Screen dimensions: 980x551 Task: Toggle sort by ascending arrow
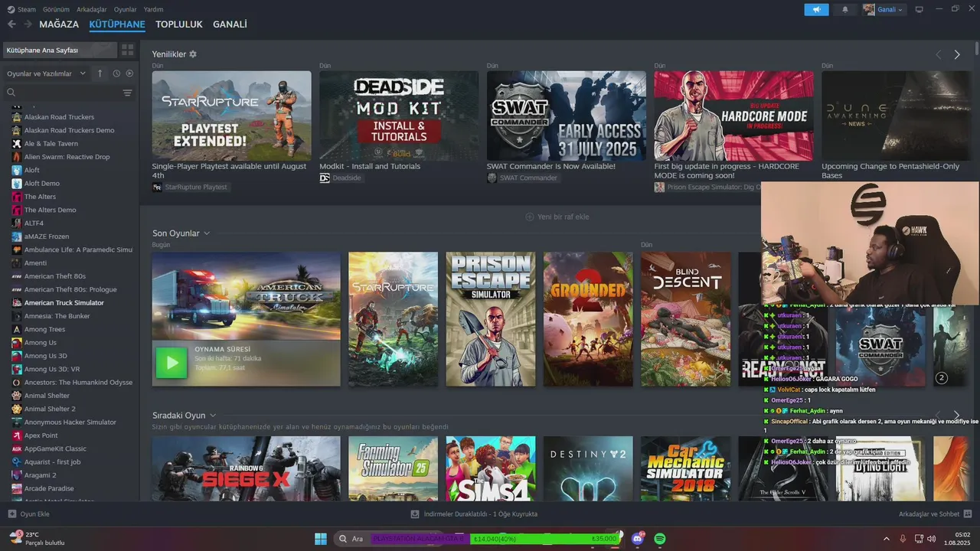coord(100,73)
